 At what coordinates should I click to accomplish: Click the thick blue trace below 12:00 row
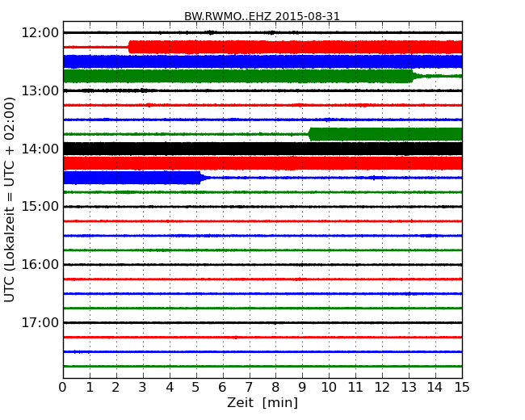coord(262,61)
